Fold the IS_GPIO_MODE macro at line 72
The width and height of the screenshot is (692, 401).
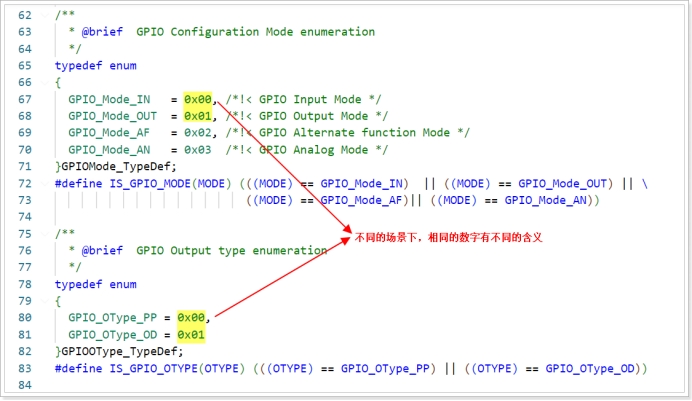[45, 183]
